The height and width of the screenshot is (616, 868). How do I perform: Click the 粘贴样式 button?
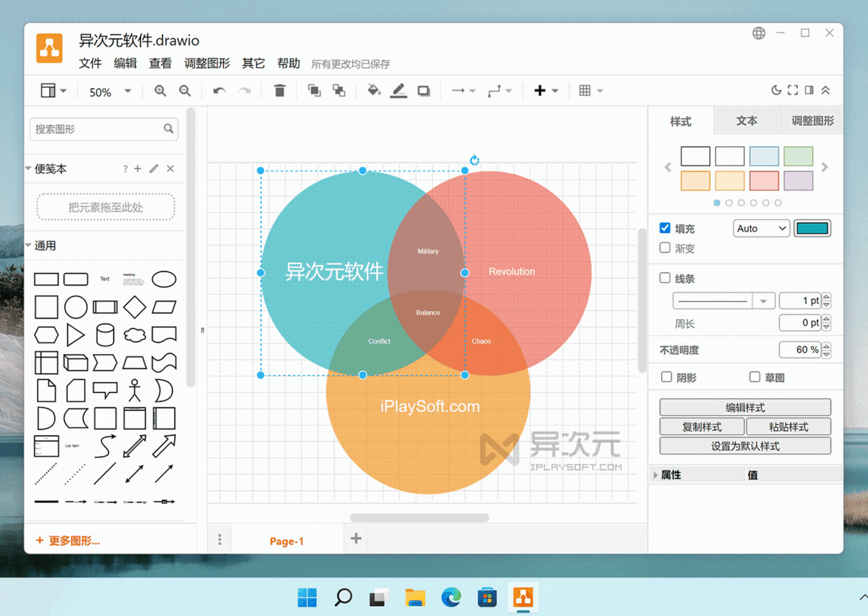(788, 427)
